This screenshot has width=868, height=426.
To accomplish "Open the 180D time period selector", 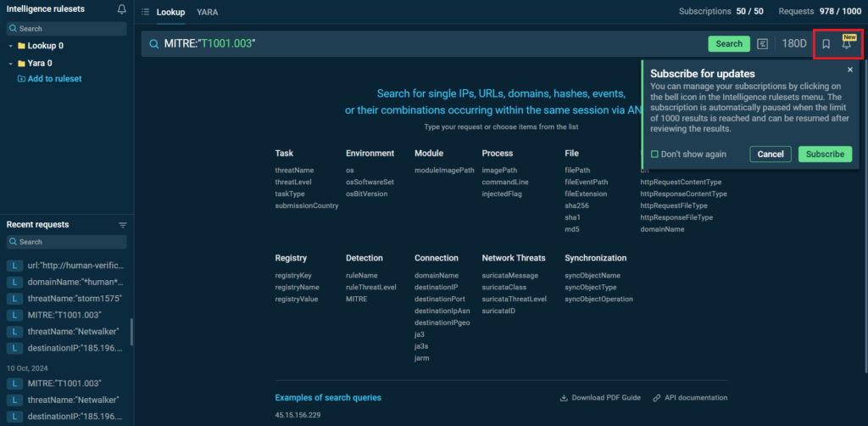I will click(794, 44).
